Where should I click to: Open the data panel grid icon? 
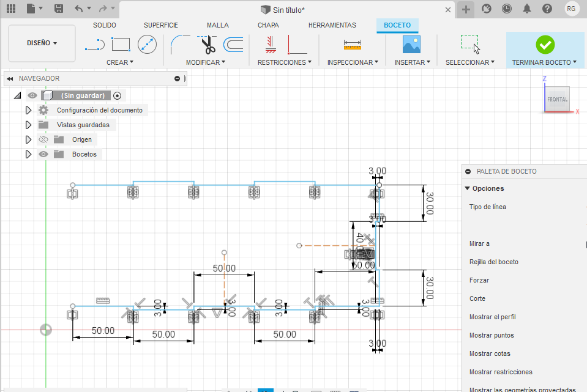pyautogui.click(x=11, y=9)
